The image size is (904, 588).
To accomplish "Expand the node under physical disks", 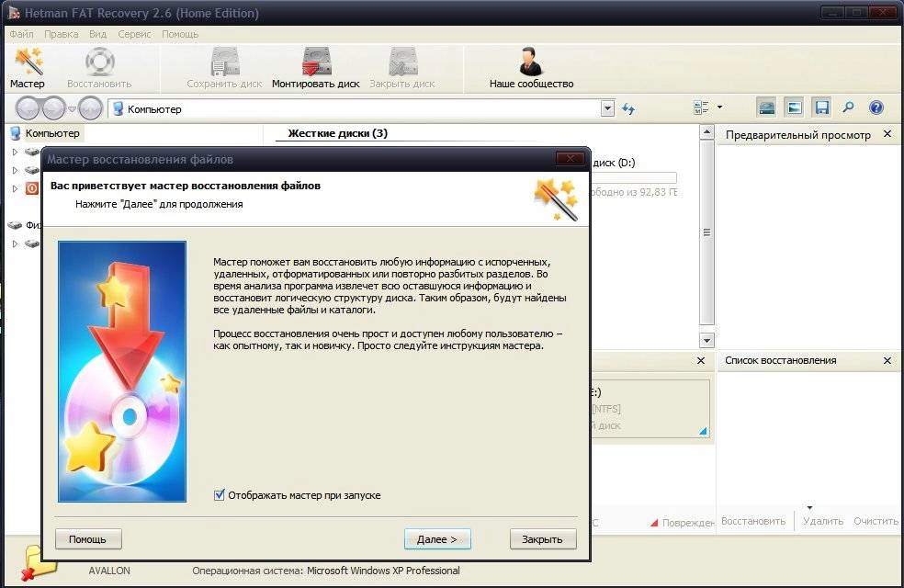I will tap(15, 243).
